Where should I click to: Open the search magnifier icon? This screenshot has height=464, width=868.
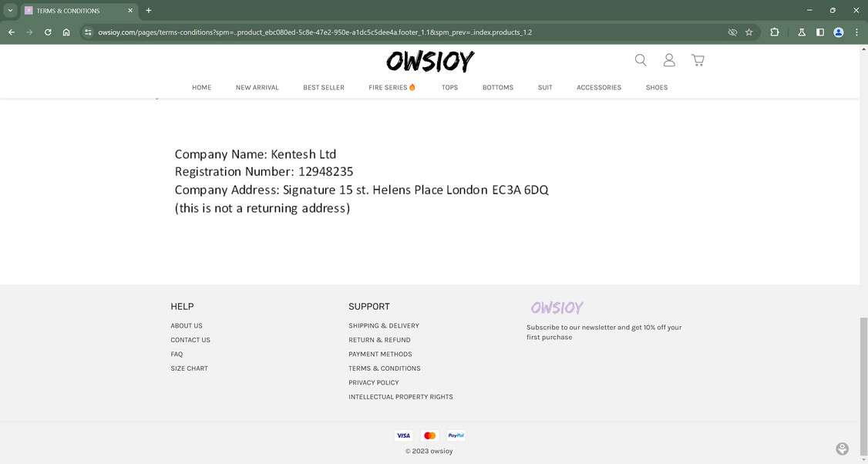(x=640, y=59)
